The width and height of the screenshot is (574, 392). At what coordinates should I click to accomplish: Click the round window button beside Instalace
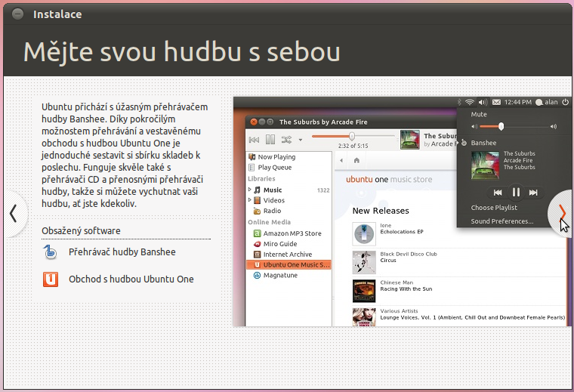[17, 14]
